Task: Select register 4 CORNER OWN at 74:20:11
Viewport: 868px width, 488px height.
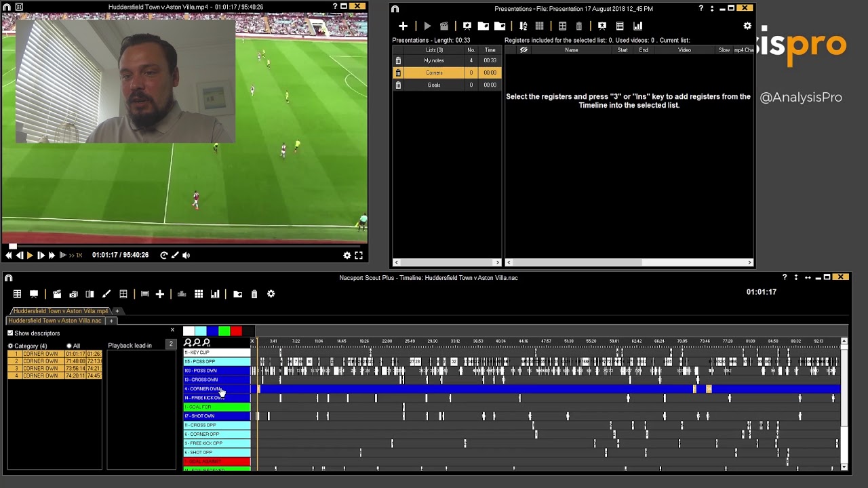Action: [55, 375]
